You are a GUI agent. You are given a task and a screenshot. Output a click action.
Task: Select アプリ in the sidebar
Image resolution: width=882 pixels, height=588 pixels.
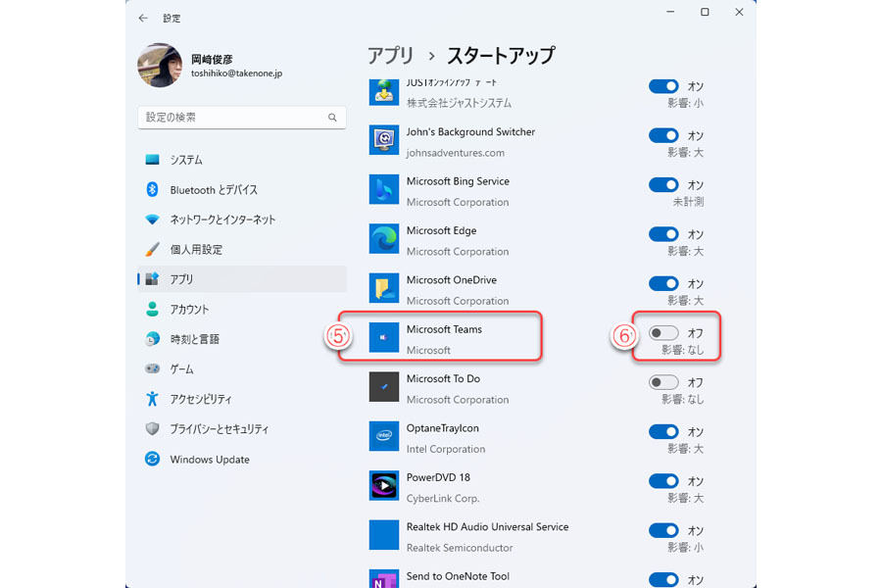(242, 279)
